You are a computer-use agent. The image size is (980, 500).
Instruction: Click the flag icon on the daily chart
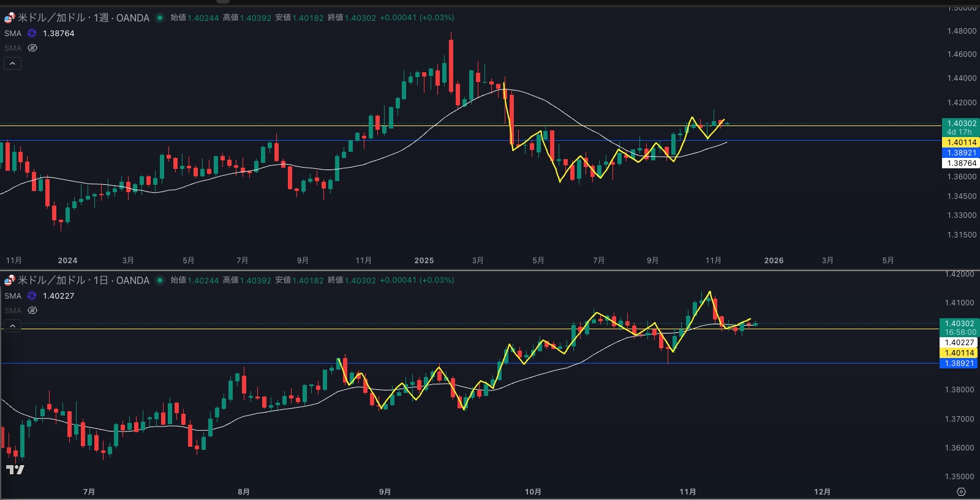click(x=9, y=280)
